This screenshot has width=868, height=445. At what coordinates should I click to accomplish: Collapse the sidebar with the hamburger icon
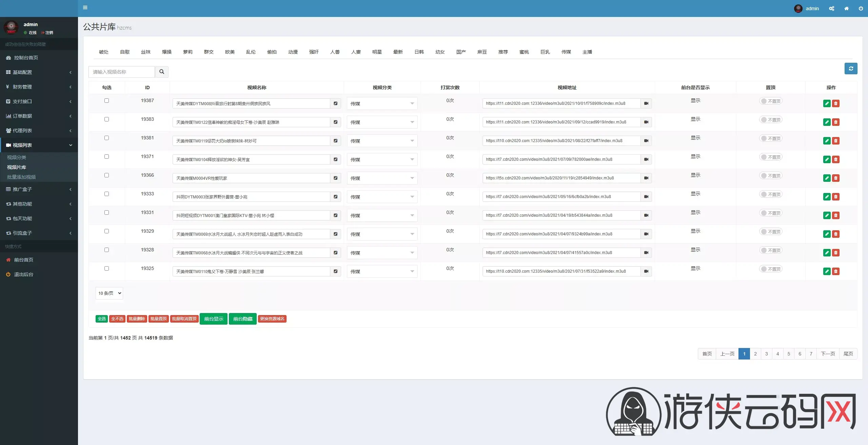pos(85,7)
